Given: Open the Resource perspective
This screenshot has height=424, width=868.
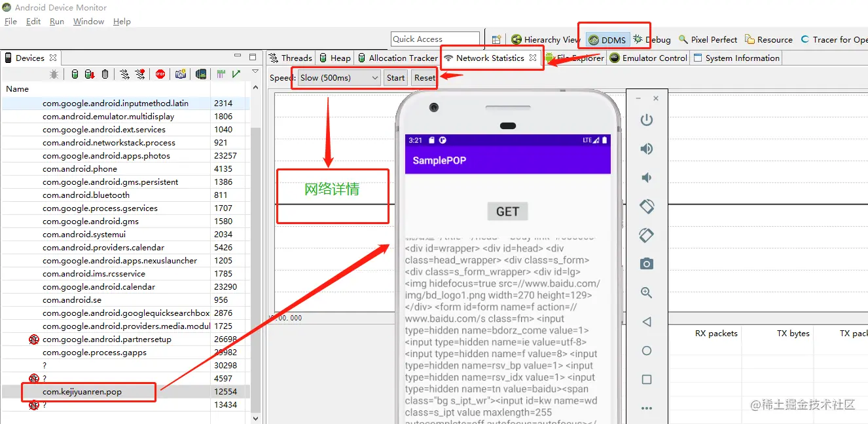Looking at the screenshot, I should 769,40.
